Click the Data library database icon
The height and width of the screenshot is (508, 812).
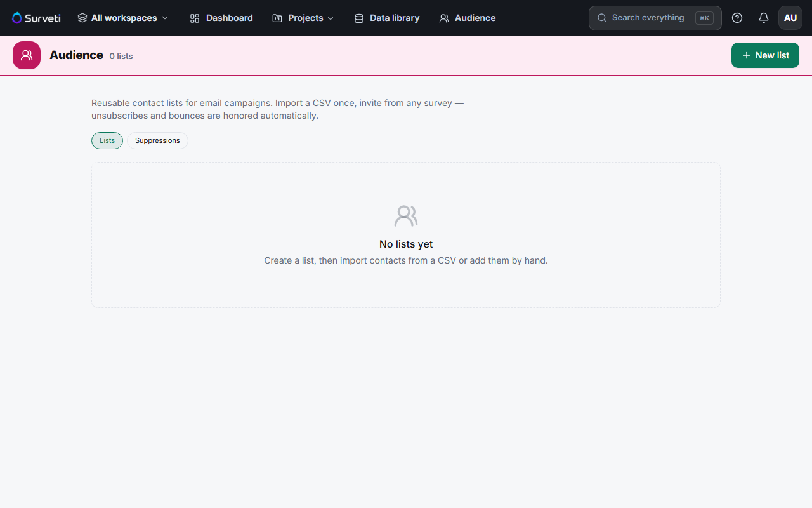(x=359, y=18)
